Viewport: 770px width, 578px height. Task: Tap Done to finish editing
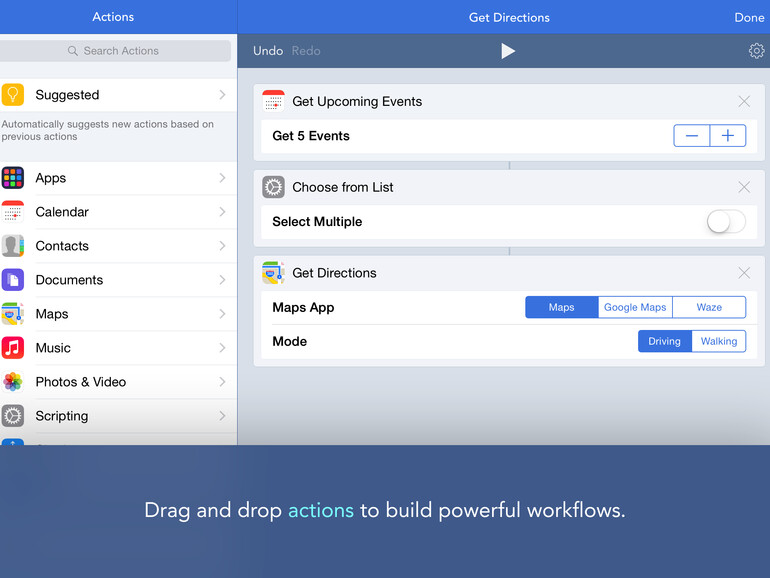tap(749, 18)
